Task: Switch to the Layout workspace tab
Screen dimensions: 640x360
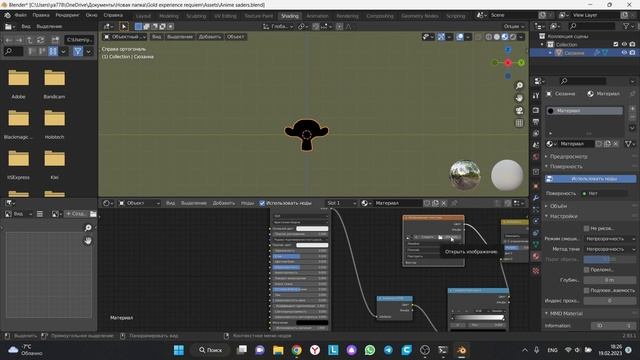Action: click(x=143, y=16)
